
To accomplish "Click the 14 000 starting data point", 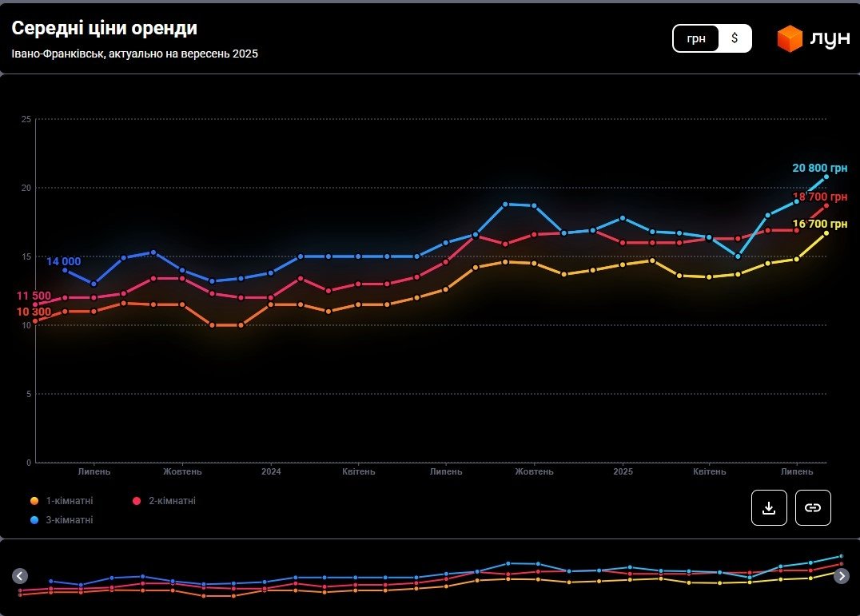I will click(65, 270).
